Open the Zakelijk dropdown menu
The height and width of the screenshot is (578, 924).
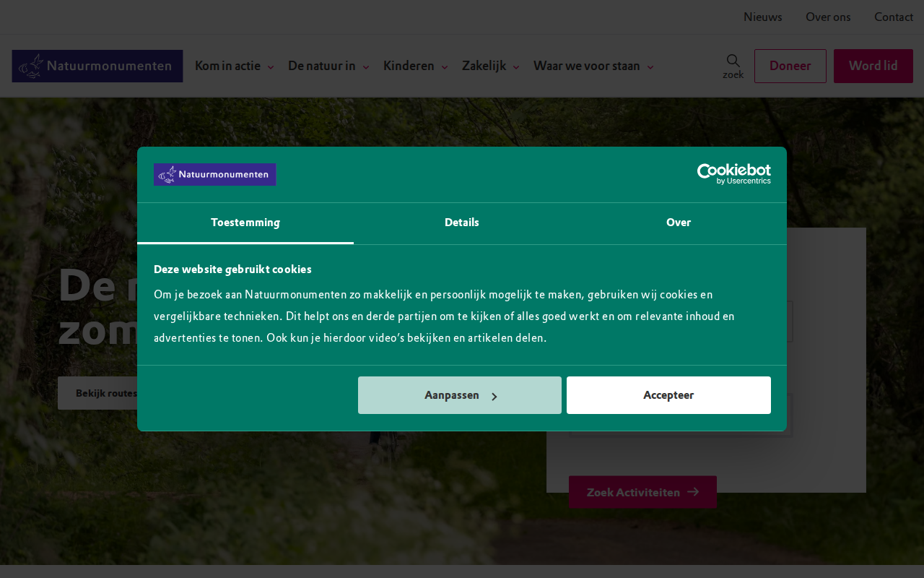coord(491,66)
